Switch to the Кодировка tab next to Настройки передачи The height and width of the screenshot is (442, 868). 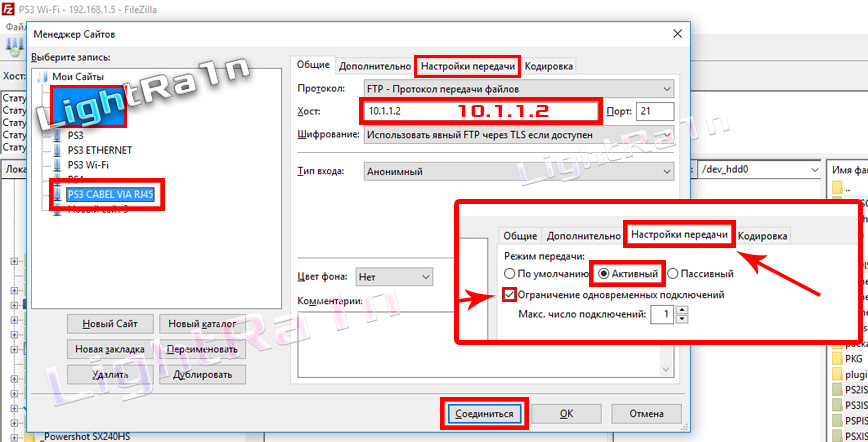click(548, 66)
